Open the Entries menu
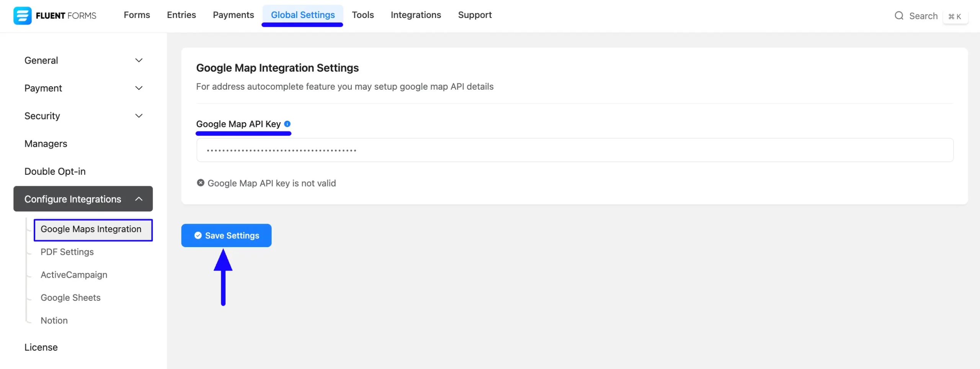Image resolution: width=980 pixels, height=369 pixels. [x=181, y=15]
